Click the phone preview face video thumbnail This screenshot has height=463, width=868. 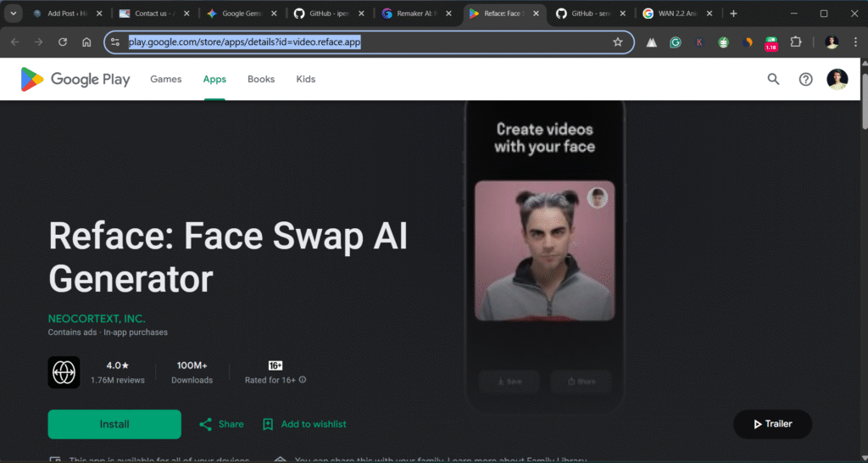[x=545, y=250]
